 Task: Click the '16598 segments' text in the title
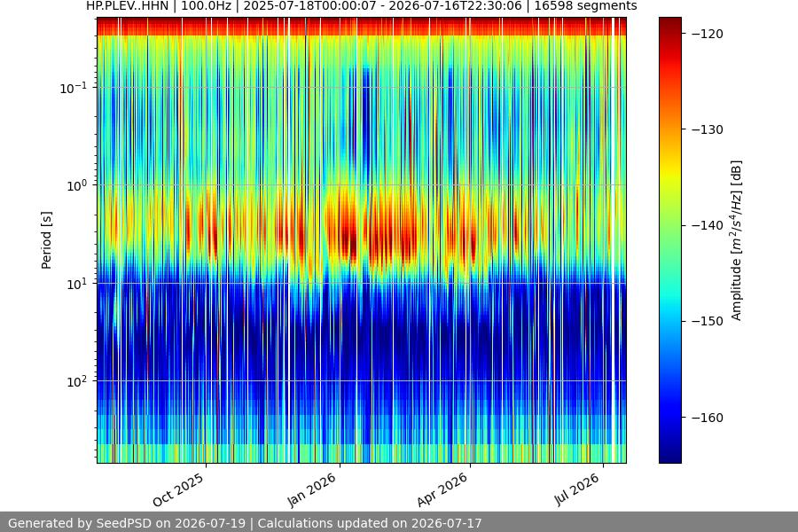(x=585, y=6)
